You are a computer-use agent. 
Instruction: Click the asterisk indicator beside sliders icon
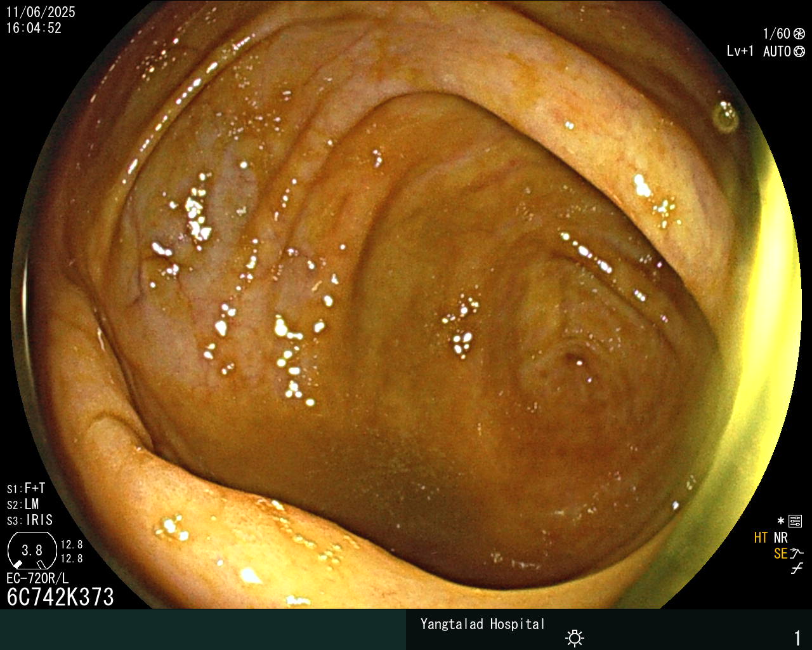pos(781,522)
